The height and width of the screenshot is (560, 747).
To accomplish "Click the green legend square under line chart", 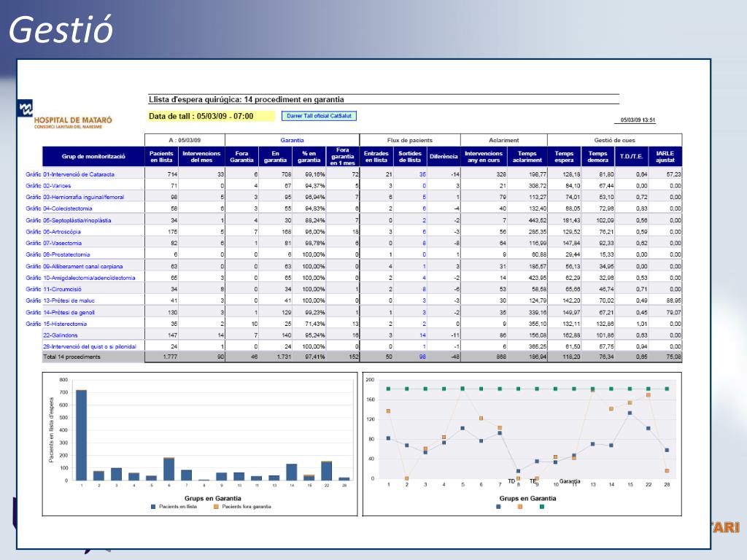I will click(543, 506).
